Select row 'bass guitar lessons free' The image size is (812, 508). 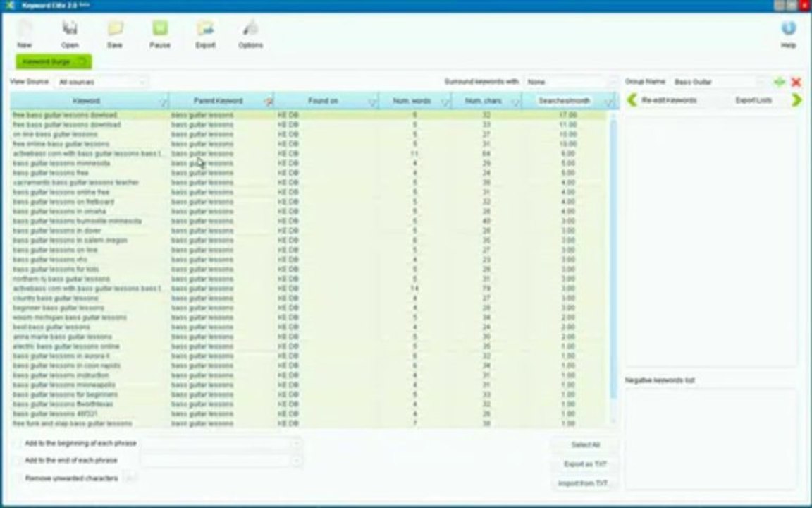coord(309,173)
